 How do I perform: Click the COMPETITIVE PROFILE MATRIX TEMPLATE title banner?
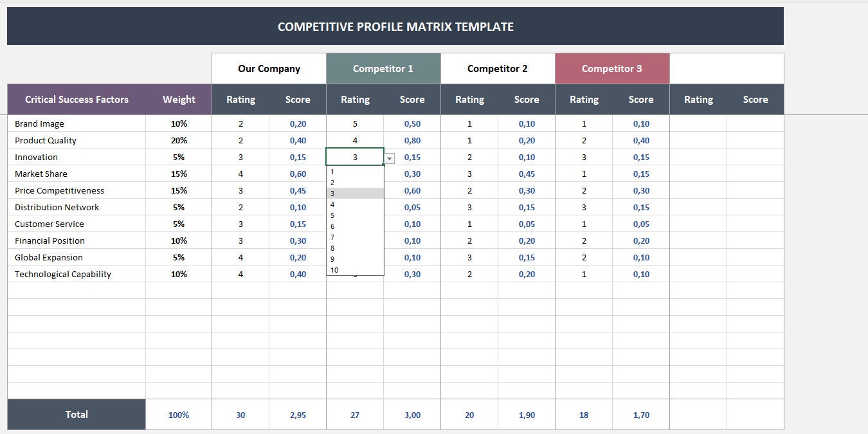tap(395, 26)
